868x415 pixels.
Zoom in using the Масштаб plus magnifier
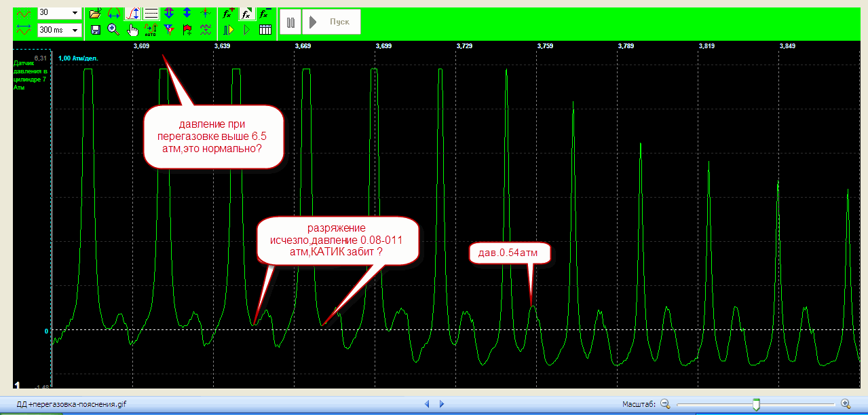tap(846, 403)
